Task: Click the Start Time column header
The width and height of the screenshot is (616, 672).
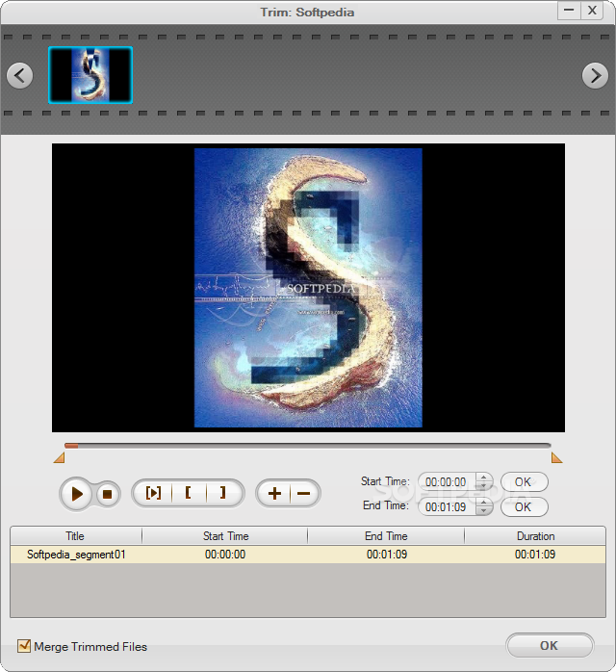Action: click(225, 535)
